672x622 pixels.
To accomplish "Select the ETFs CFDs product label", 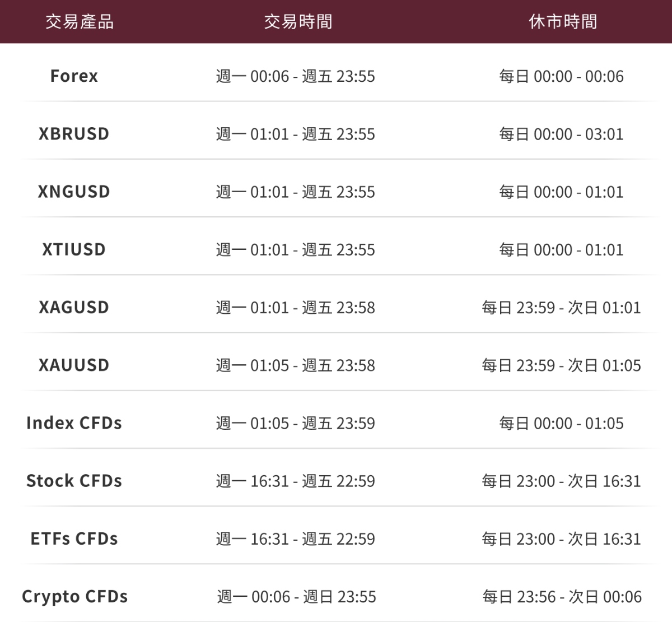I will coord(74,539).
